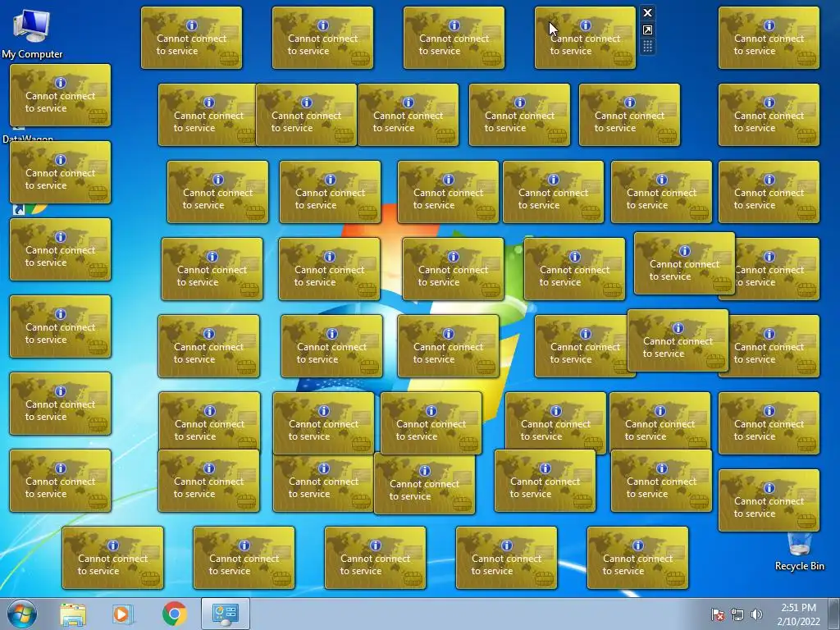Launch Windows Media Player from the taskbar
The width and height of the screenshot is (840, 630).
pyautogui.click(x=122, y=614)
